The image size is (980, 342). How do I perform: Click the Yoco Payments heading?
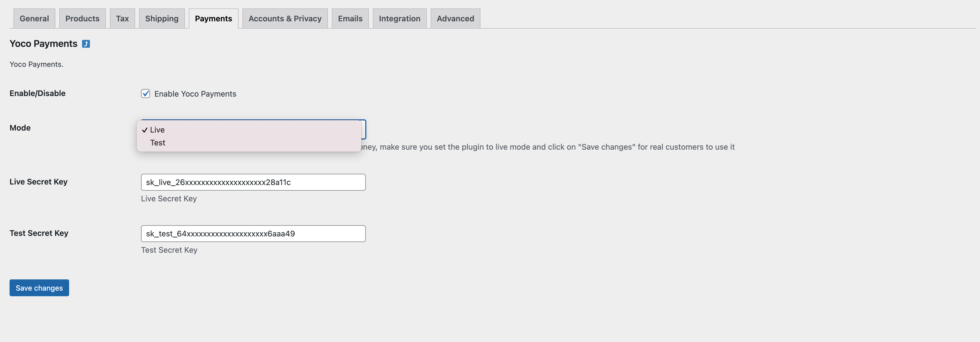(43, 44)
